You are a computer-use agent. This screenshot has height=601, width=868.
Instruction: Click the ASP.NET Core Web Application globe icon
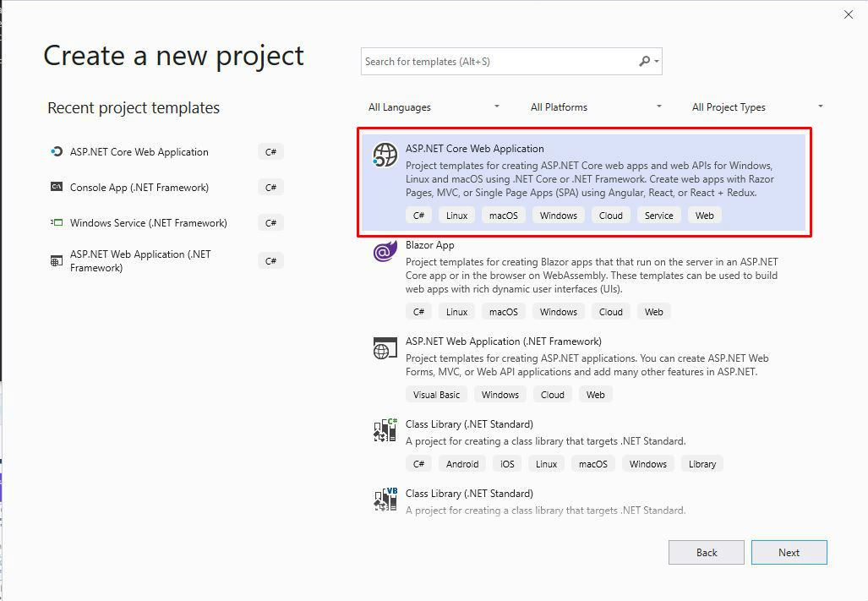(x=385, y=155)
